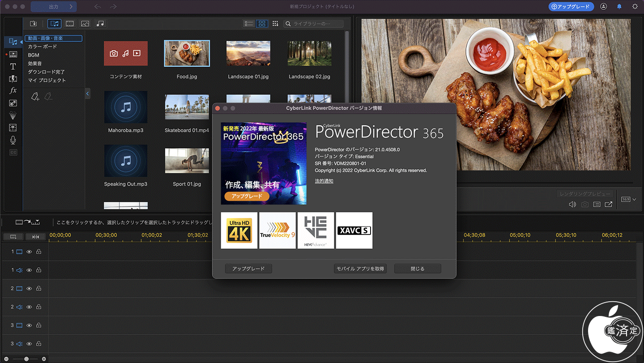Open the Effect Room fx icon
Viewport: 644px width, 363px height.
[x=13, y=90]
